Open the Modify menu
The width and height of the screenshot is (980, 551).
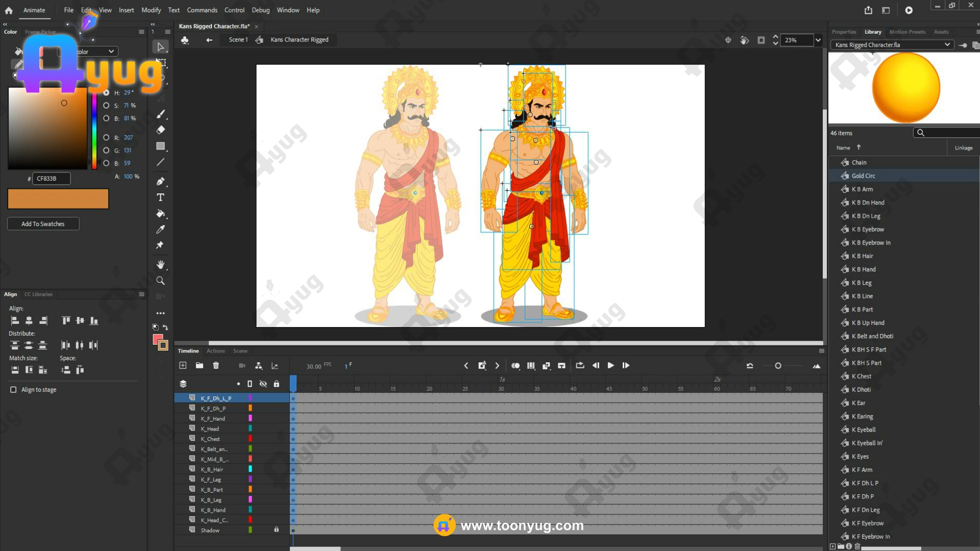point(151,10)
